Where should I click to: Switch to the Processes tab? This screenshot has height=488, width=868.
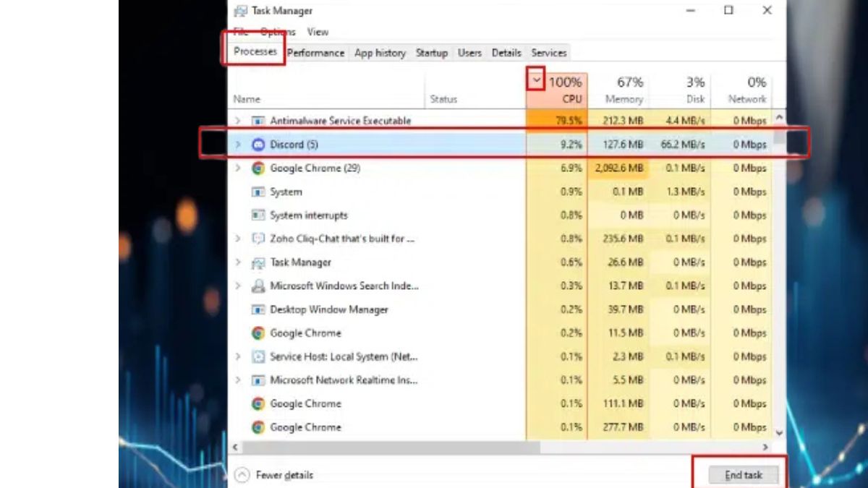pyautogui.click(x=255, y=52)
